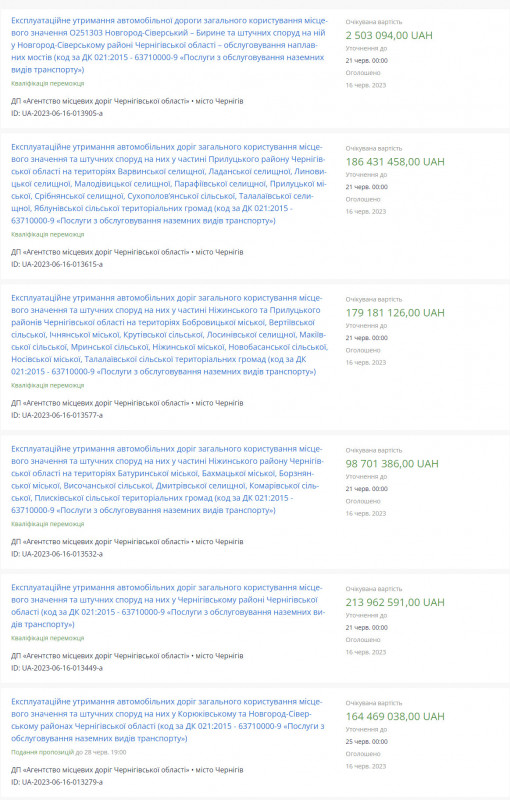510x800 pixels.
Task: Click expected value 2 503 094,00 UAH
Action: coord(389,35)
